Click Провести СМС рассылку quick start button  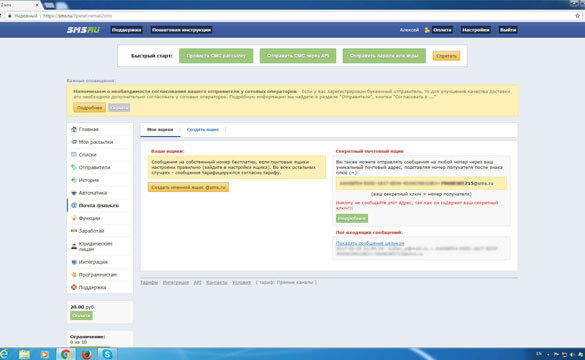pos(216,56)
